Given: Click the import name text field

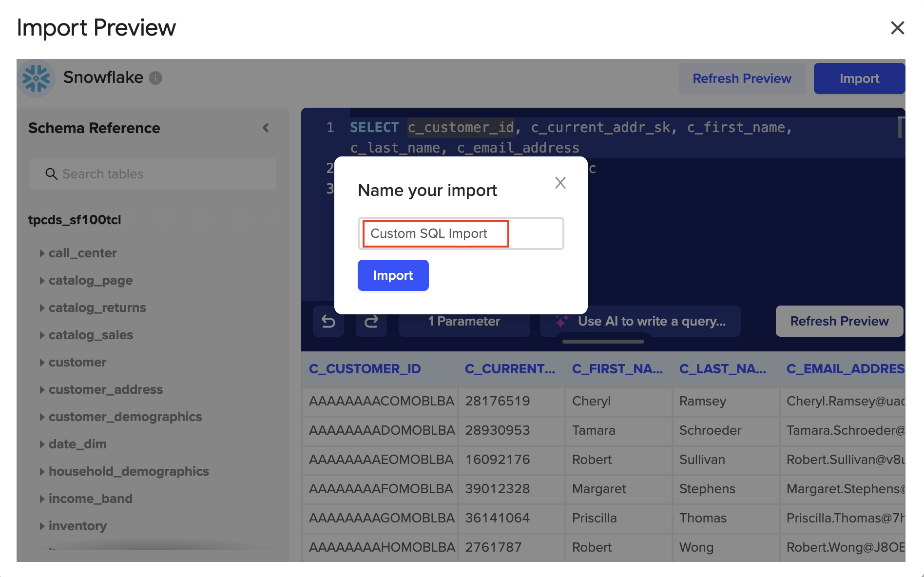Looking at the screenshot, I should point(461,233).
